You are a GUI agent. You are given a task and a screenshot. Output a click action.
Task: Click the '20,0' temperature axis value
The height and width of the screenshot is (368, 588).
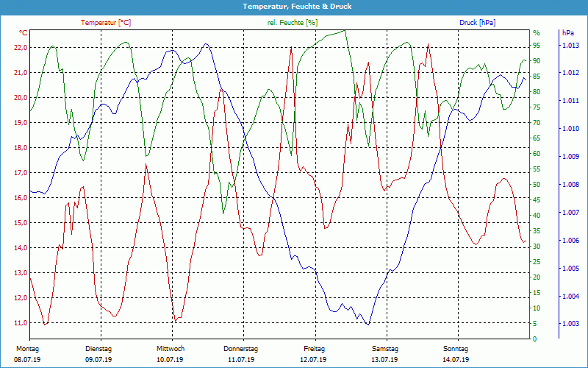21,98
